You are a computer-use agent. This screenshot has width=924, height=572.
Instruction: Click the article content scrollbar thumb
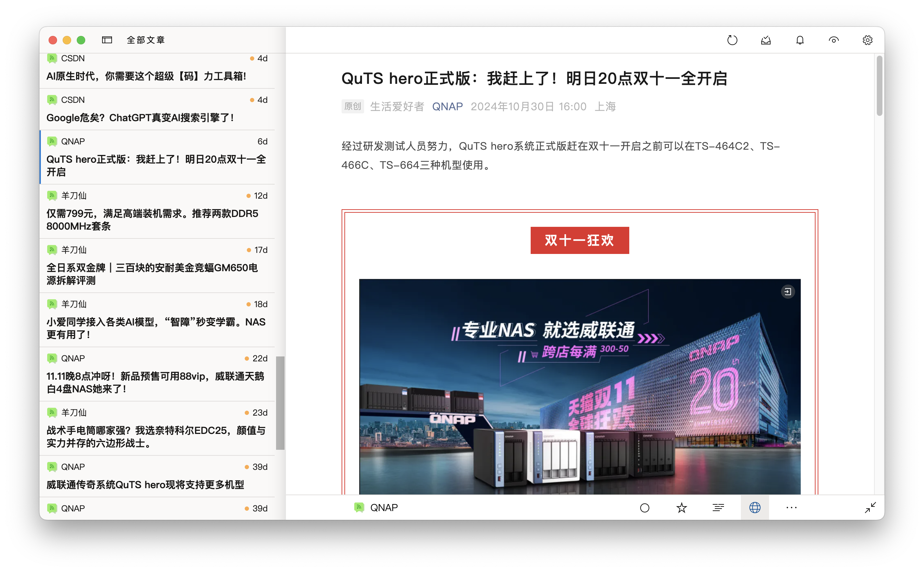pos(879,86)
